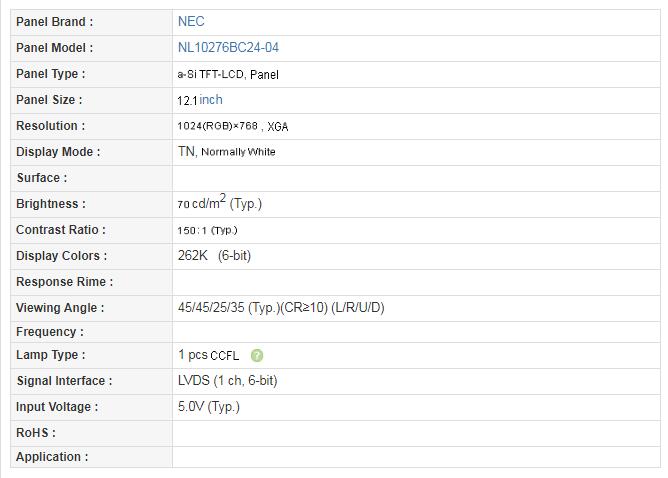Click the 1024(RGB)×768 XGA resolution value
This screenshot has width=668, height=478.
(233, 126)
